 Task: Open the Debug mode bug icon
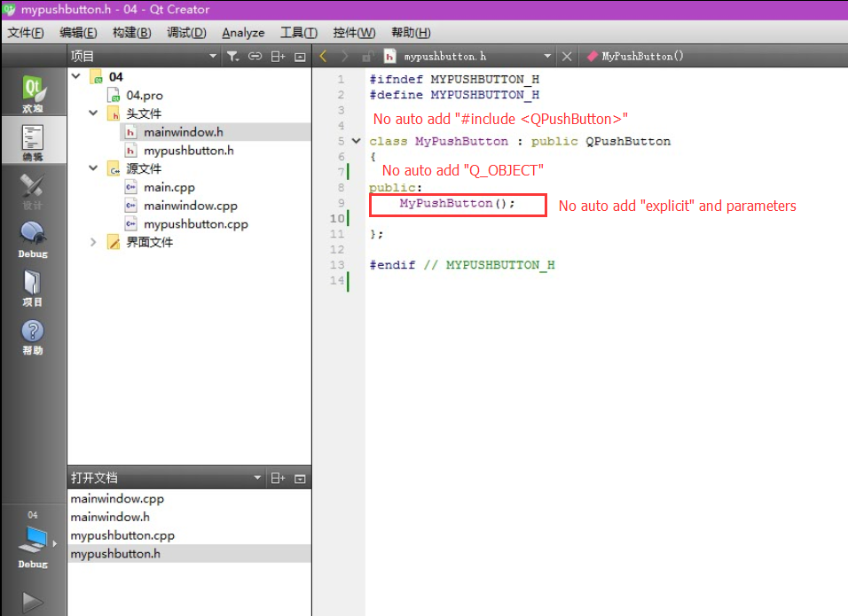click(33, 238)
